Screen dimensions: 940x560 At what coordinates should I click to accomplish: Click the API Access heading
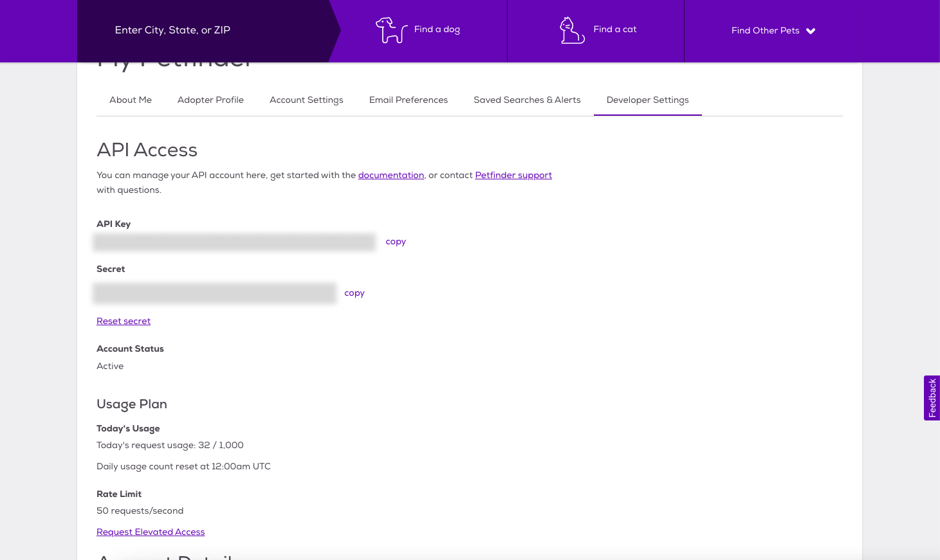147,150
